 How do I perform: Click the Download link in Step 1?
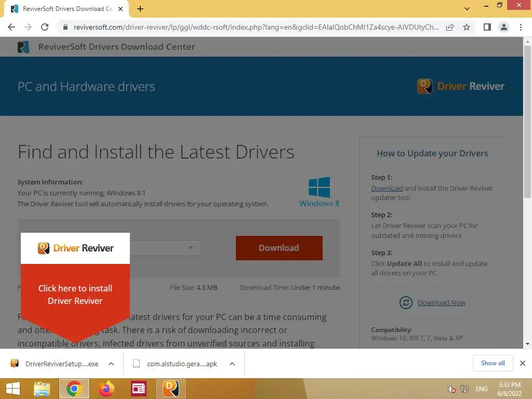point(387,188)
